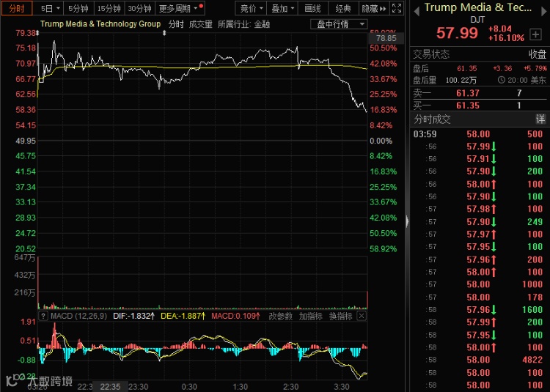550x392 pixels.
Task: Click 加指标 to add indicator
Action: coord(310,316)
